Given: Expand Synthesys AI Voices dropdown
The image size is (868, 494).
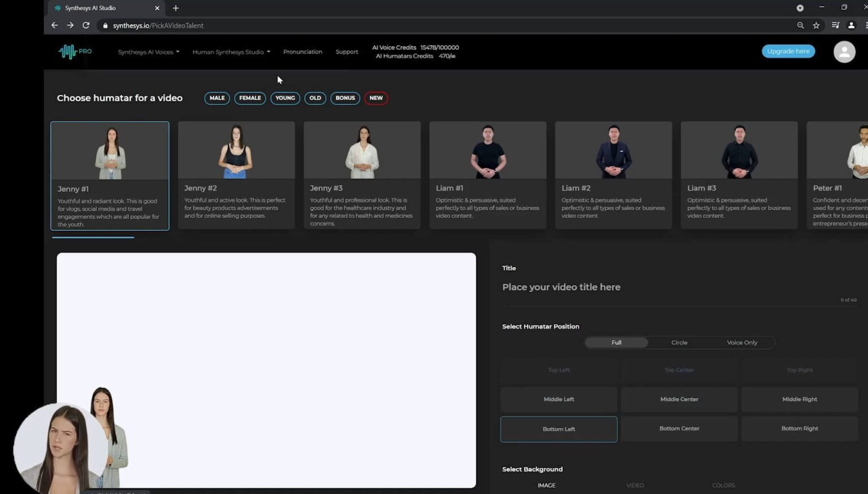Looking at the screenshot, I should coord(148,52).
